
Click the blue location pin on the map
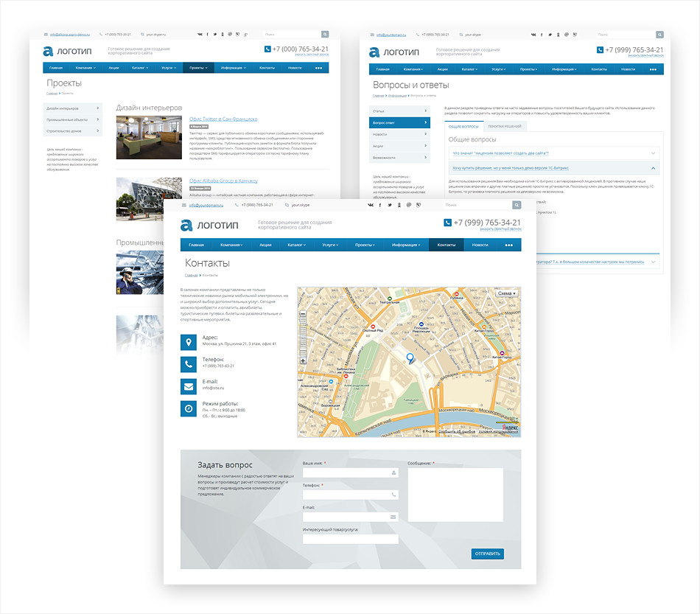(x=410, y=357)
